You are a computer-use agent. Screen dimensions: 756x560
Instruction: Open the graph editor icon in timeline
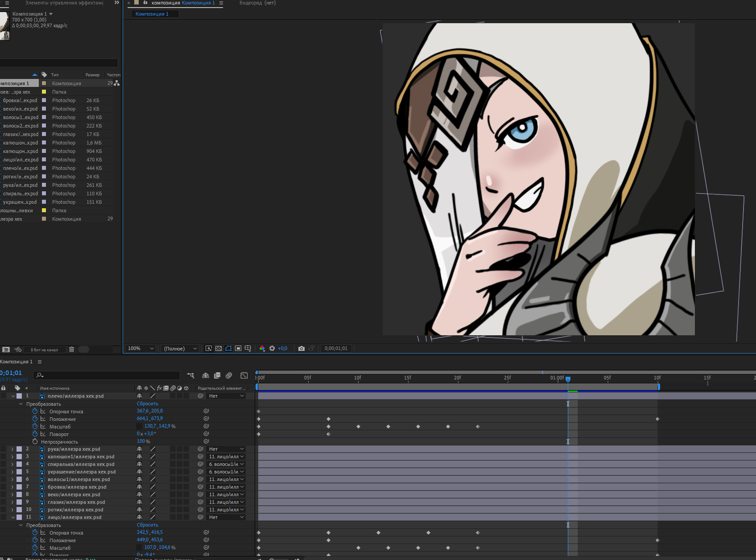(x=244, y=375)
